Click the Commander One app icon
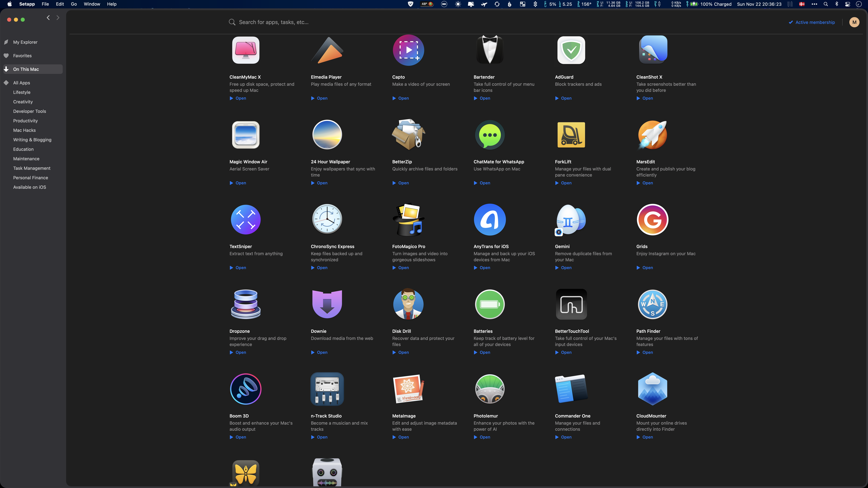Screen dimensions: 868x488 click(571, 389)
